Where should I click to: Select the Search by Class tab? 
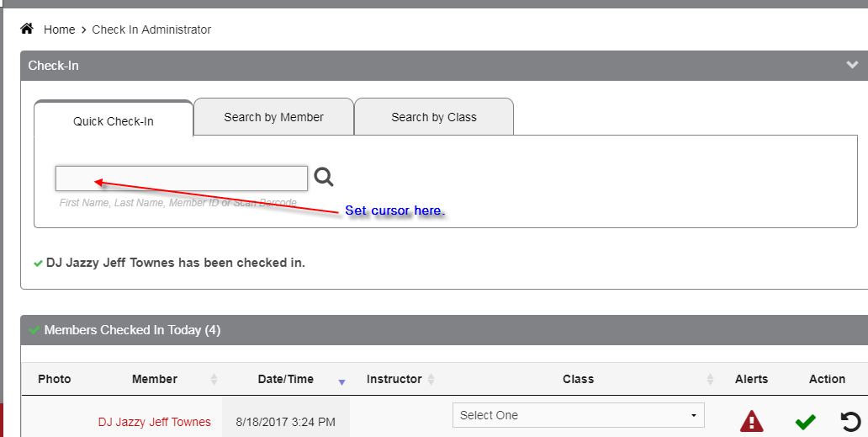(434, 117)
